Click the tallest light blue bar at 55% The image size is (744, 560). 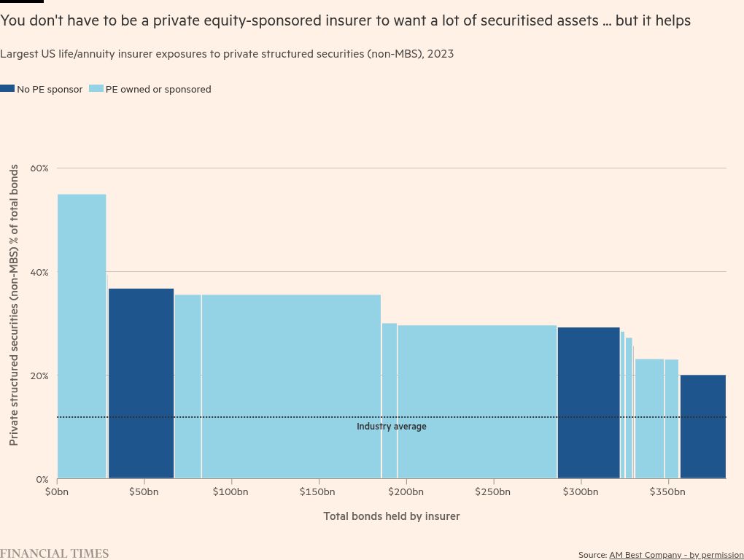[x=82, y=335]
